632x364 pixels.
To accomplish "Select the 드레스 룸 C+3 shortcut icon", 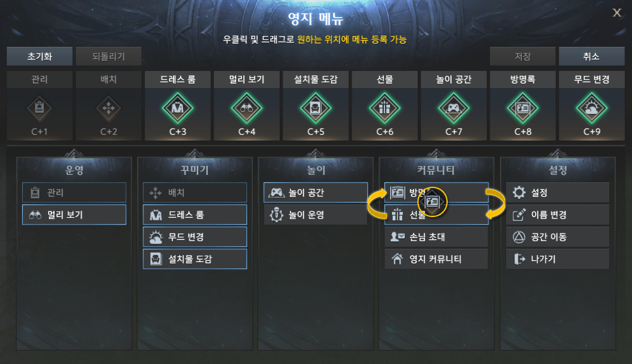I will click(177, 108).
